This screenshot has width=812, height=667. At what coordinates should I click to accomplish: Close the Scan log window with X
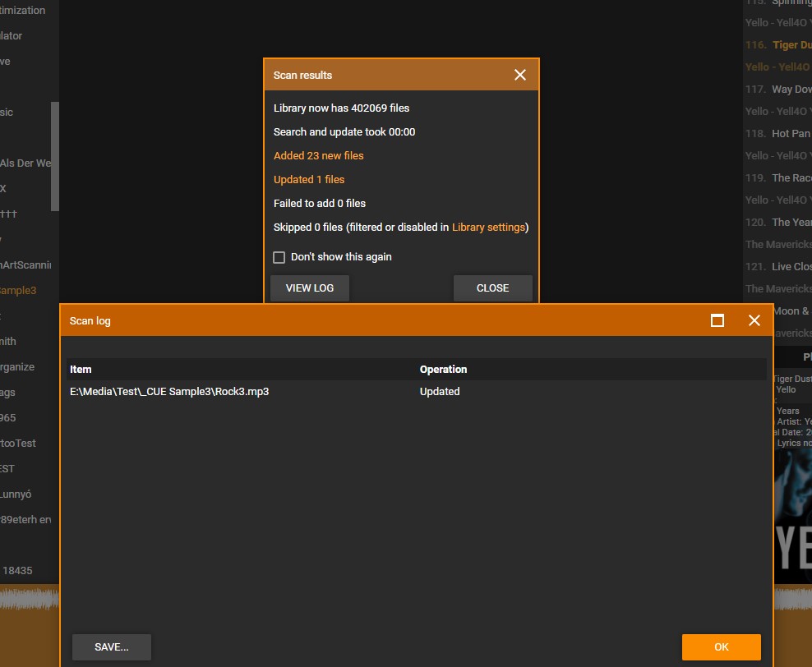(754, 320)
